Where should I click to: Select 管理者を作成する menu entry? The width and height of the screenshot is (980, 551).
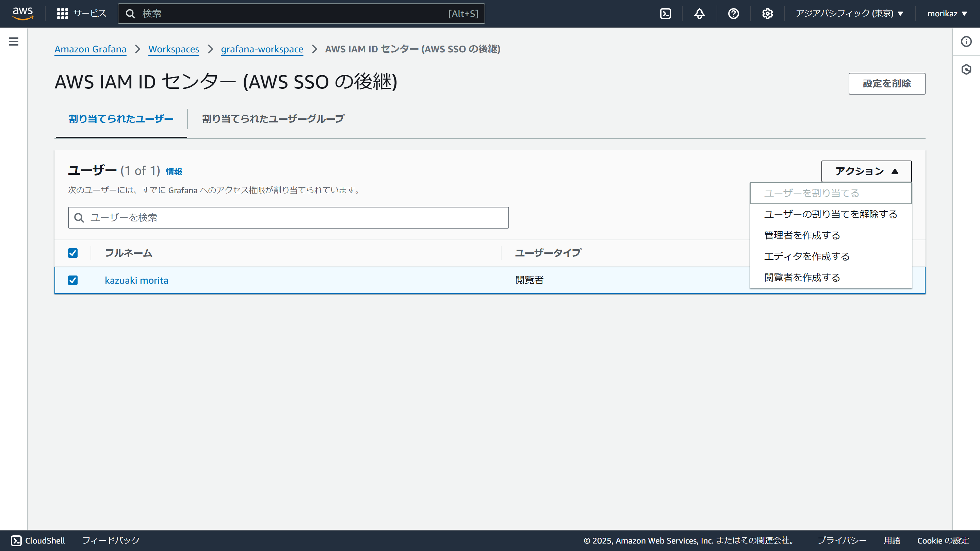[831, 235]
